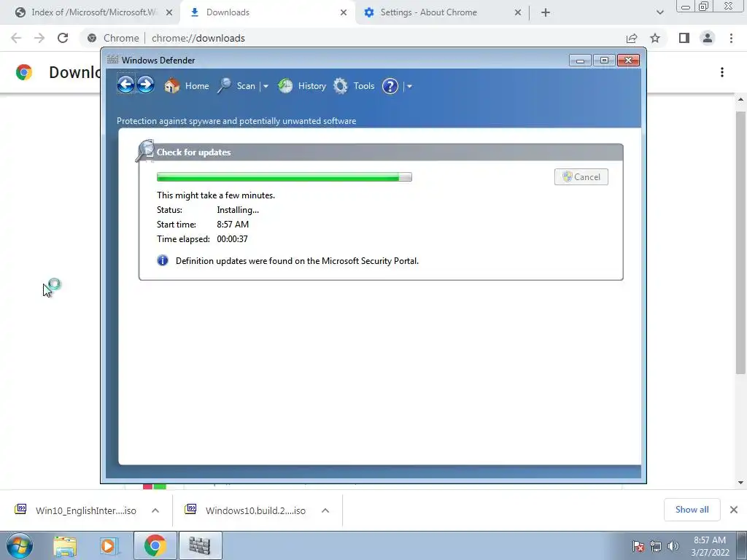Open the Windows Start menu
The width and height of the screenshot is (747, 560).
pyautogui.click(x=20, y=545)
